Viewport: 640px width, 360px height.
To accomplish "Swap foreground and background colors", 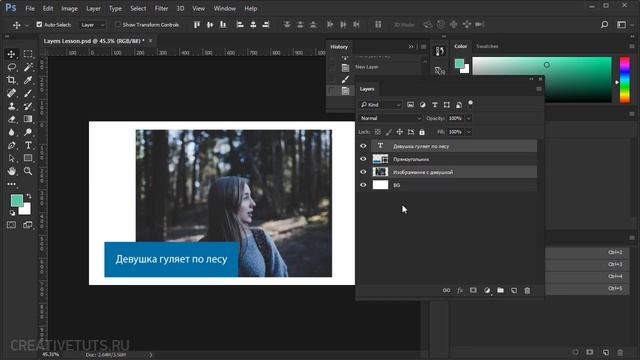I will coord(29,197).
